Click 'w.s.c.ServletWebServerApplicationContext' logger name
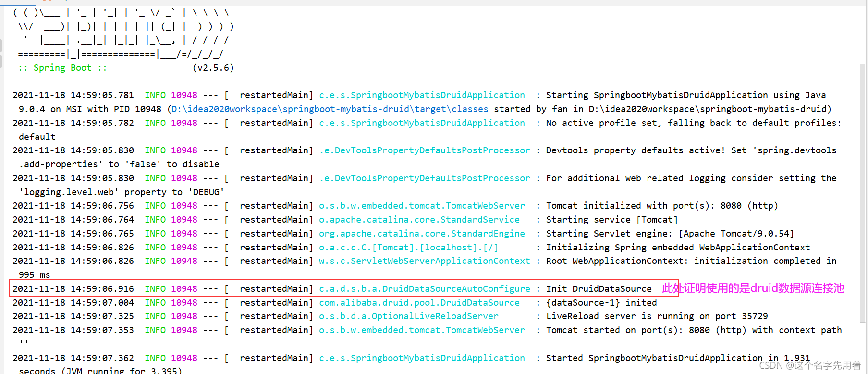Viewport: 868px width, 374px height. coord(425,261)
